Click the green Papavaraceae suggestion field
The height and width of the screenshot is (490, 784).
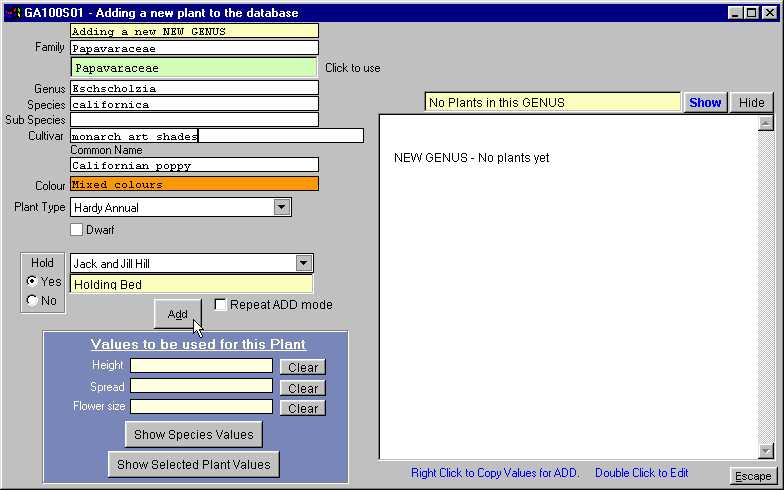click(x=194, y=68)
